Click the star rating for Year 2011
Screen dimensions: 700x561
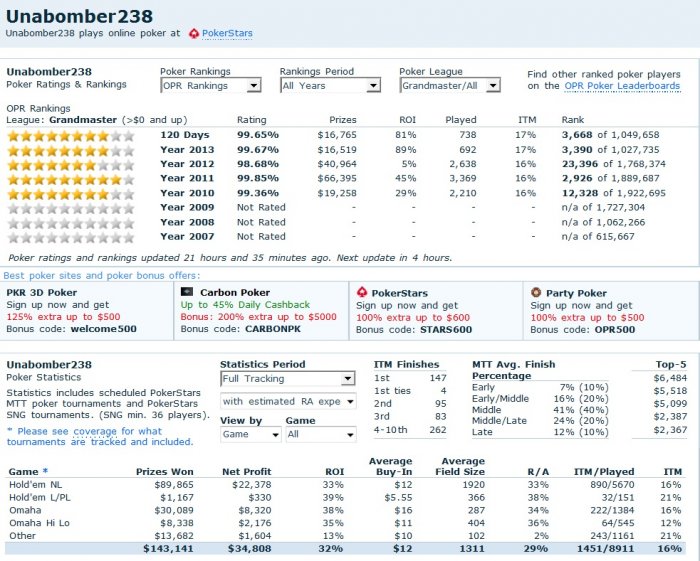click(x=71, y=179)
